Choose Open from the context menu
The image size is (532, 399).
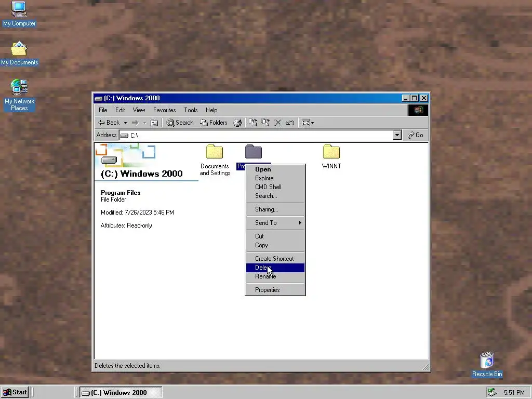275,169
